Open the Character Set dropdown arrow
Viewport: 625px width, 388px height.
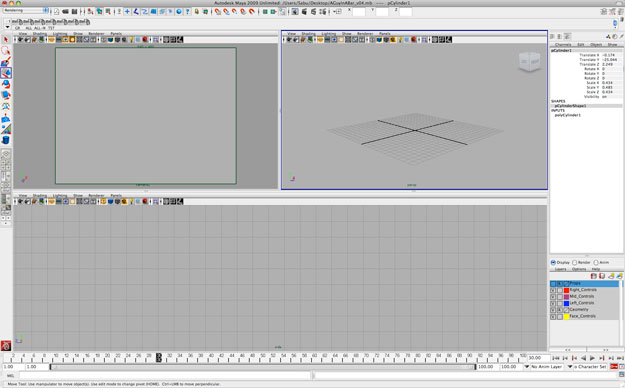(570, 366)
